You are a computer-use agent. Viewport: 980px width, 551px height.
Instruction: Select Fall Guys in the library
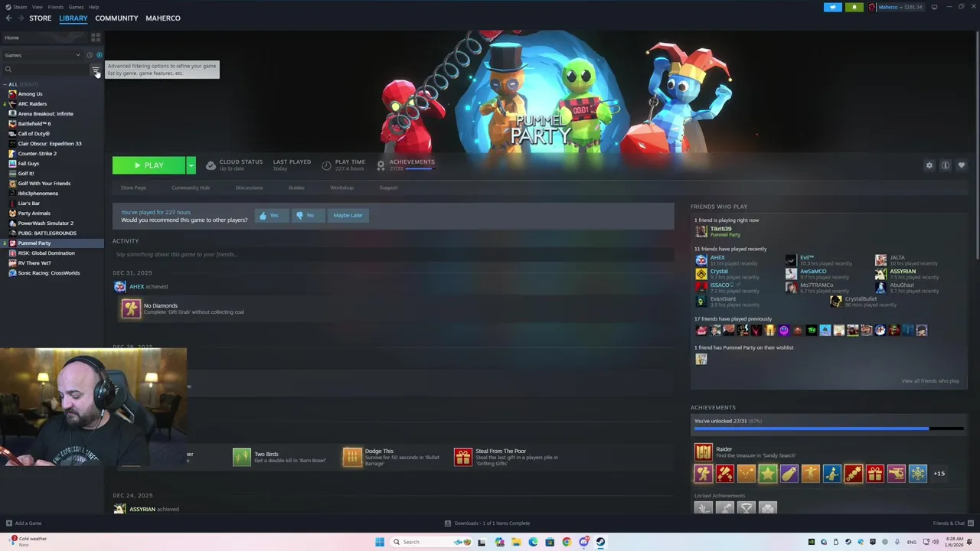(x=28, y=164)
